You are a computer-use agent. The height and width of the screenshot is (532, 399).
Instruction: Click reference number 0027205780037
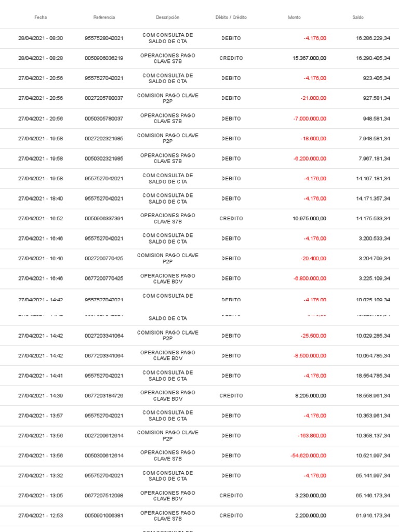(104, 98)
